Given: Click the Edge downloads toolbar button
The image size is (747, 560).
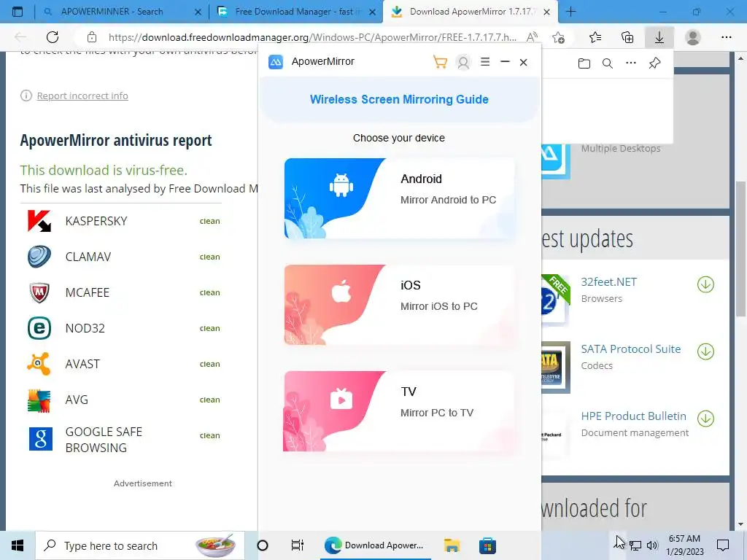Looking at the screenshot, I should point(659,37).
